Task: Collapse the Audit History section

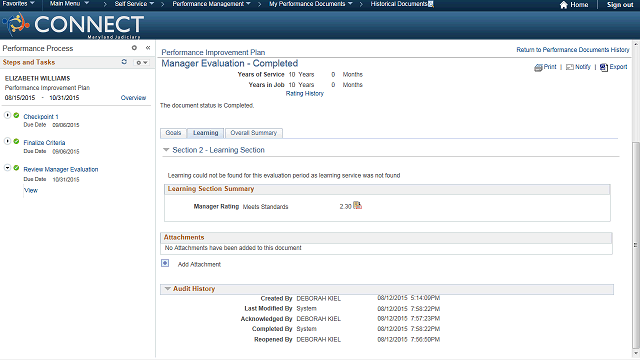Action: click(167, 289)
